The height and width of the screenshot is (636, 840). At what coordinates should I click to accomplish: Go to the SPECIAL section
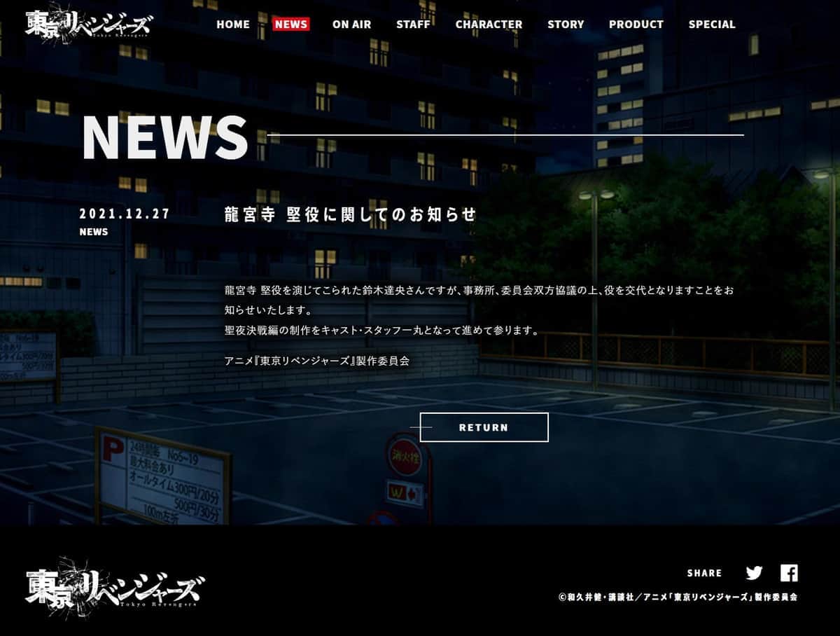[712, 25]
